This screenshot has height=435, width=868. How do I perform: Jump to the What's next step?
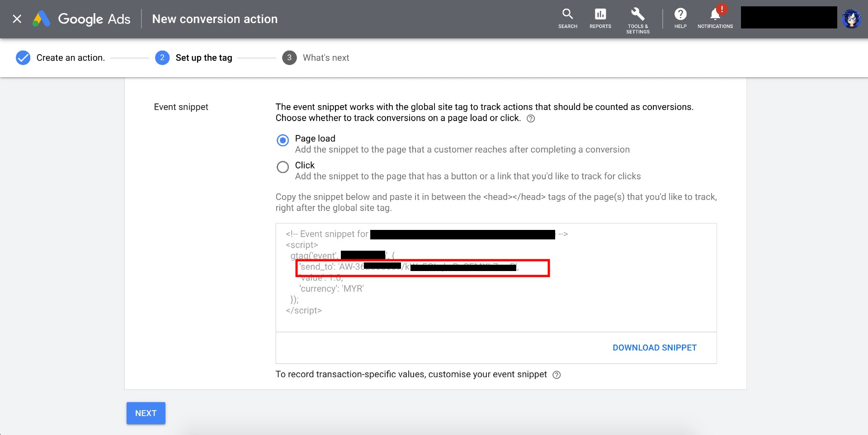click(x=326, y=58)
